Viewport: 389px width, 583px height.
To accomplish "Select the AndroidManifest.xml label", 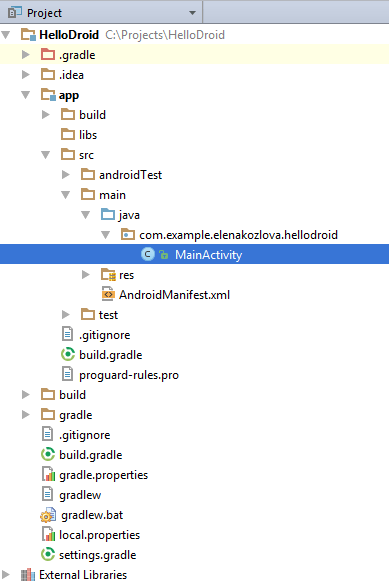I will 174,295.
